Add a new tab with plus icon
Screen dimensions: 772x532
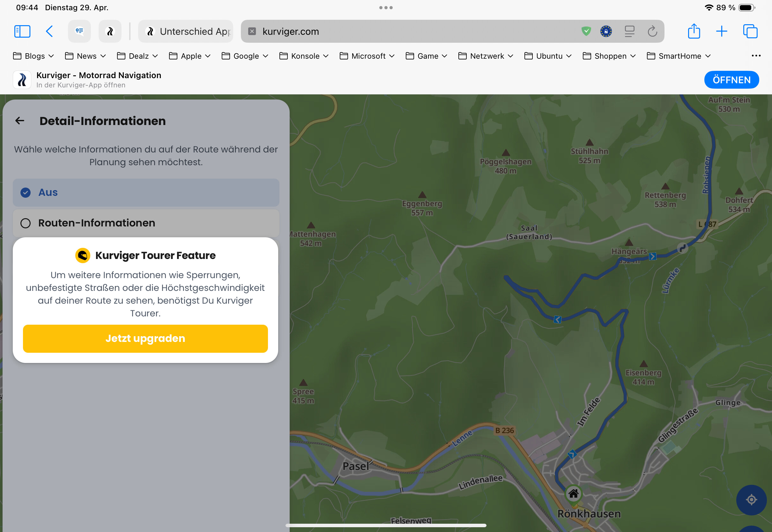pos(722,31)
